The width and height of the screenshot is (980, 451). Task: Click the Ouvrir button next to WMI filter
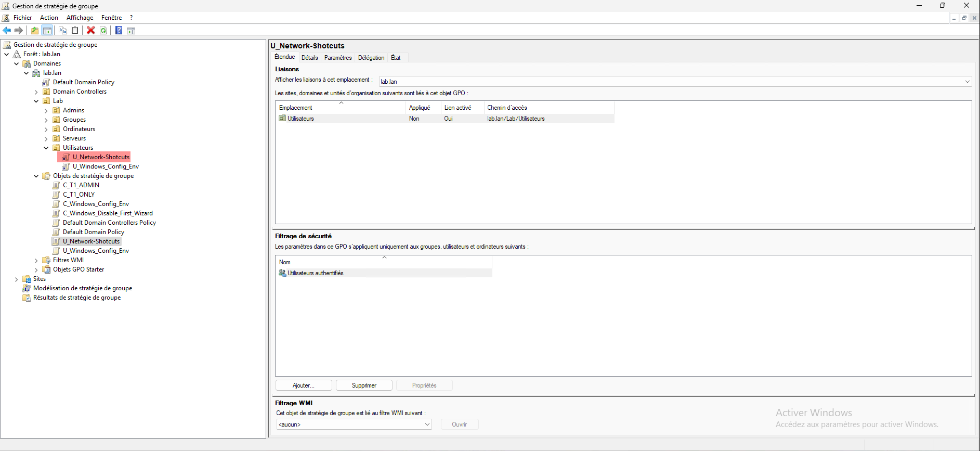tap(460, 424)
